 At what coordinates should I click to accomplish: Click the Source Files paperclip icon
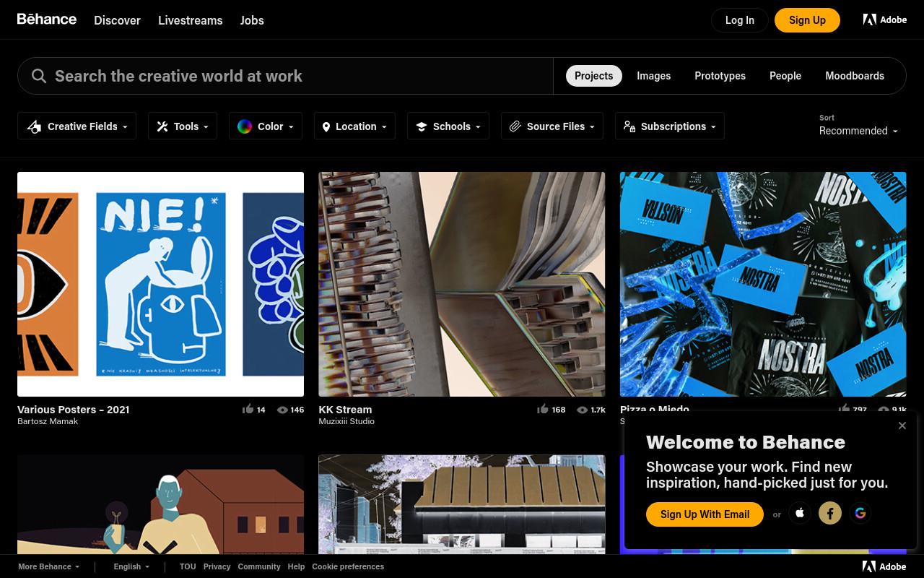coord(515,126)
